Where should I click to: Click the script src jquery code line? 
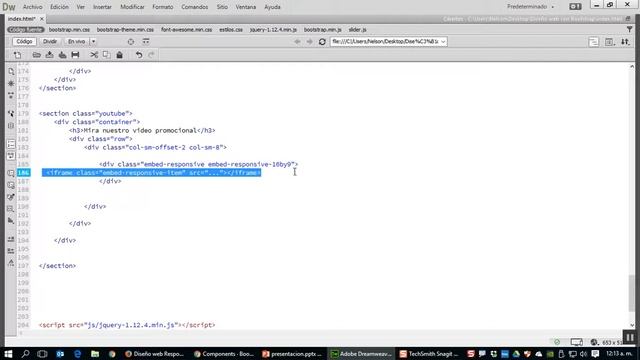point(127,325)
